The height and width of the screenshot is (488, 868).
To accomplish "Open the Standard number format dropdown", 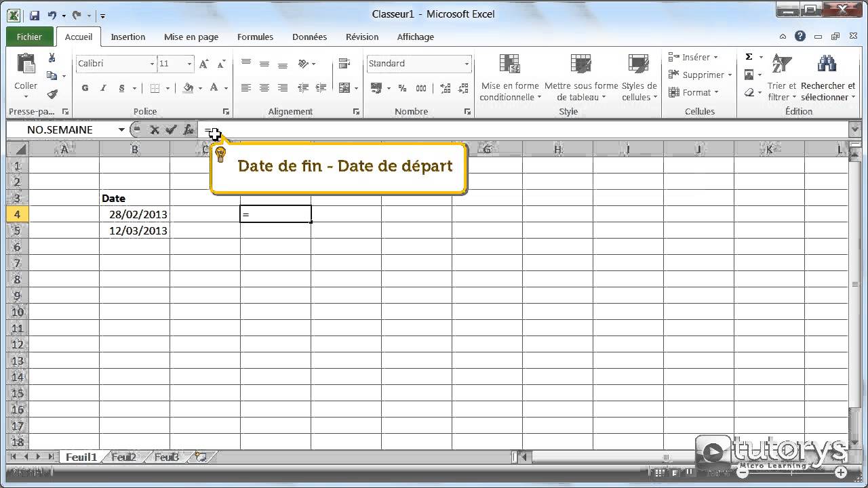I will click(467, 64).
